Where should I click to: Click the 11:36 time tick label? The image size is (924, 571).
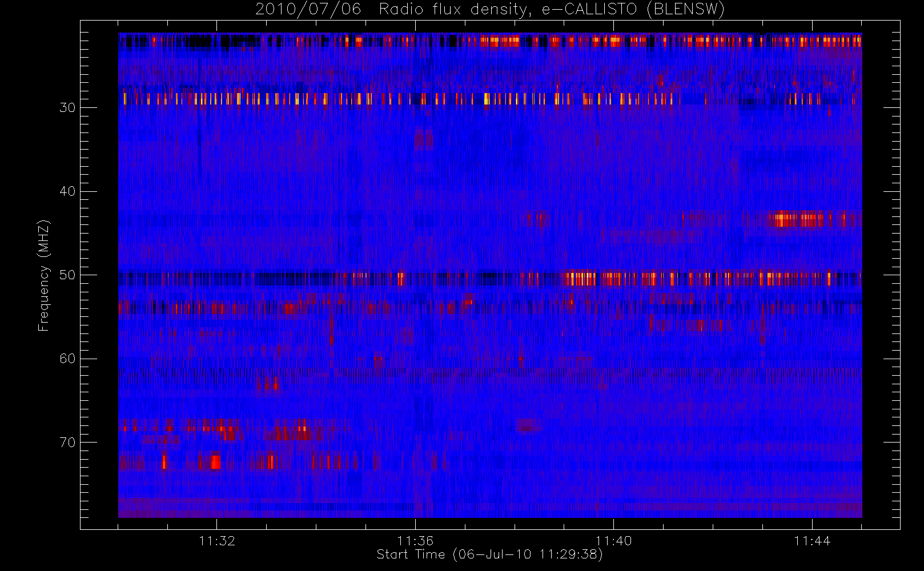[415, 540]
